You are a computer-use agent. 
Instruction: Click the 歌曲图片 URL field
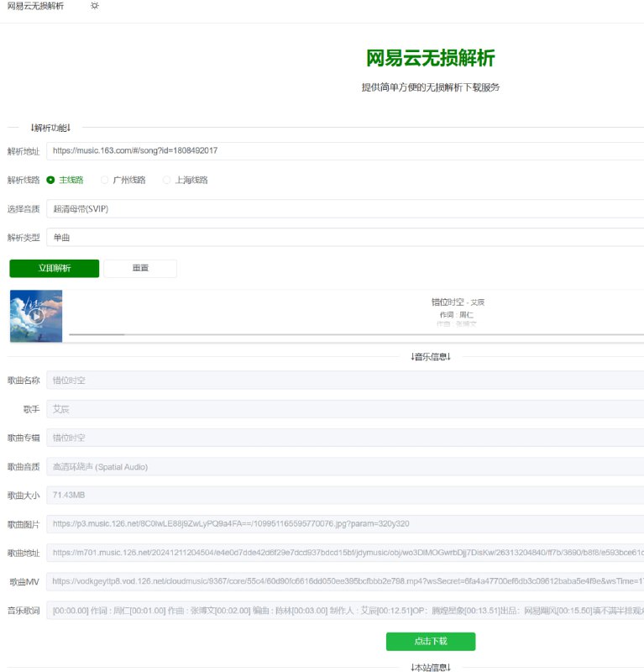pos(345,524)
